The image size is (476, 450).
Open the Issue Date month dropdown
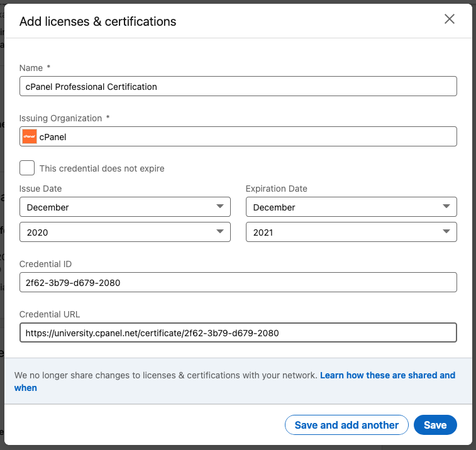coord(125,207)
